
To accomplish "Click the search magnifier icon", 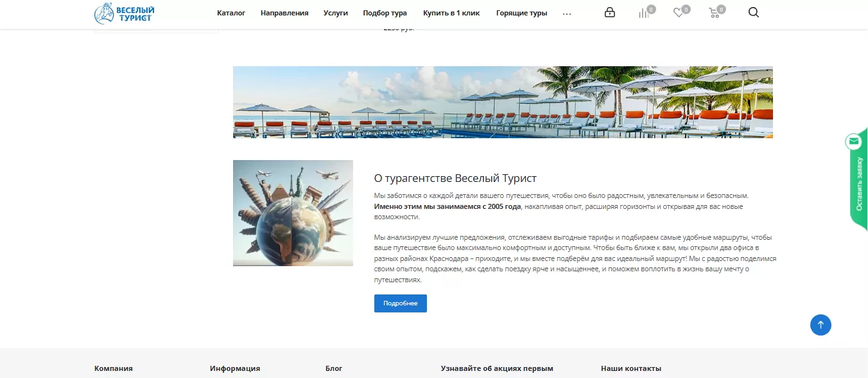I will pyautogui.click(x=754, y=12).
